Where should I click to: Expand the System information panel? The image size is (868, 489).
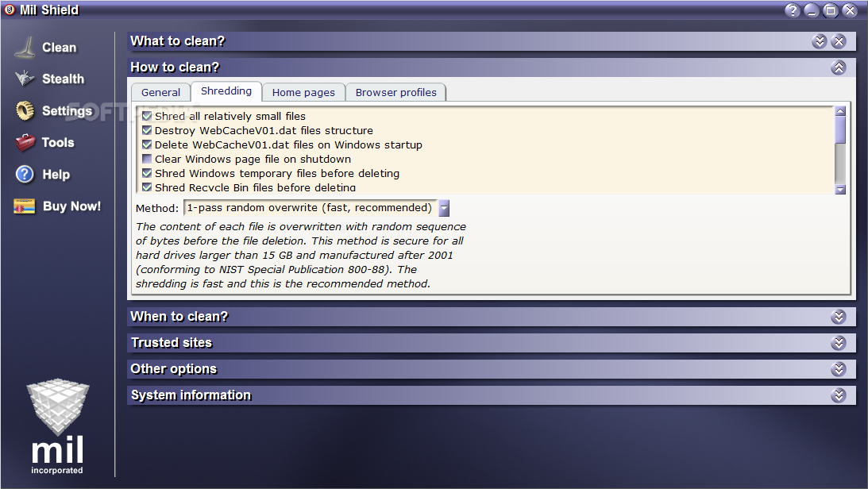point(839,395)
